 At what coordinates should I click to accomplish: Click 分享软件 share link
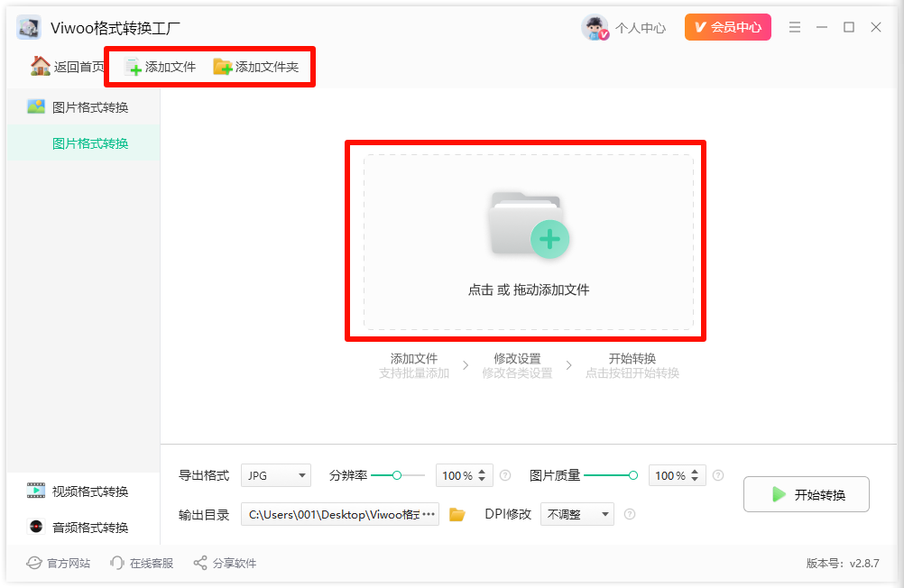pyautogui.click(x=225, y=564)
